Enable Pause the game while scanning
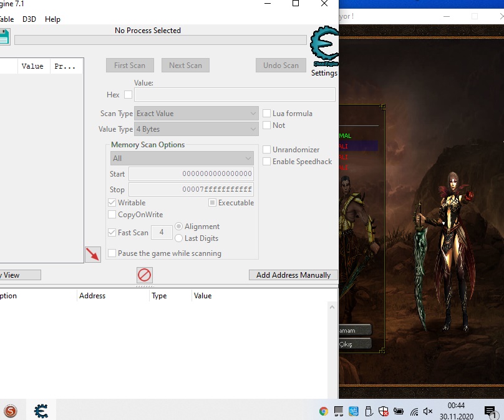504x420 pixels. 112,253
